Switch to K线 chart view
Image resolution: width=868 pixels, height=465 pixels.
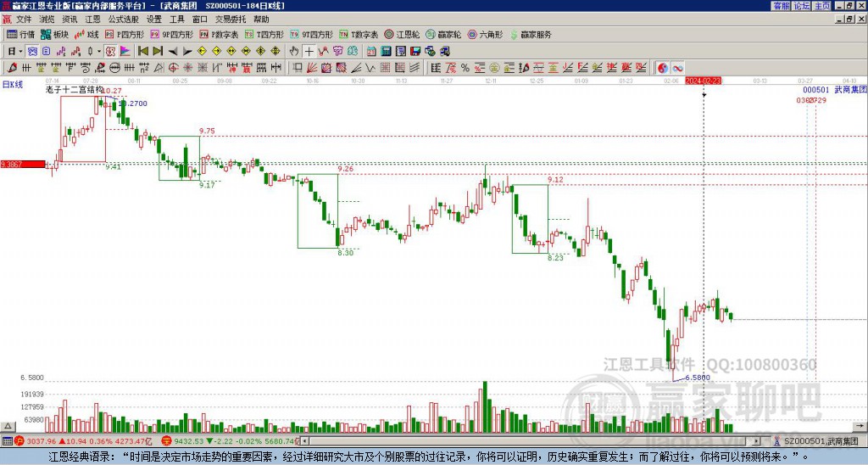87,34
